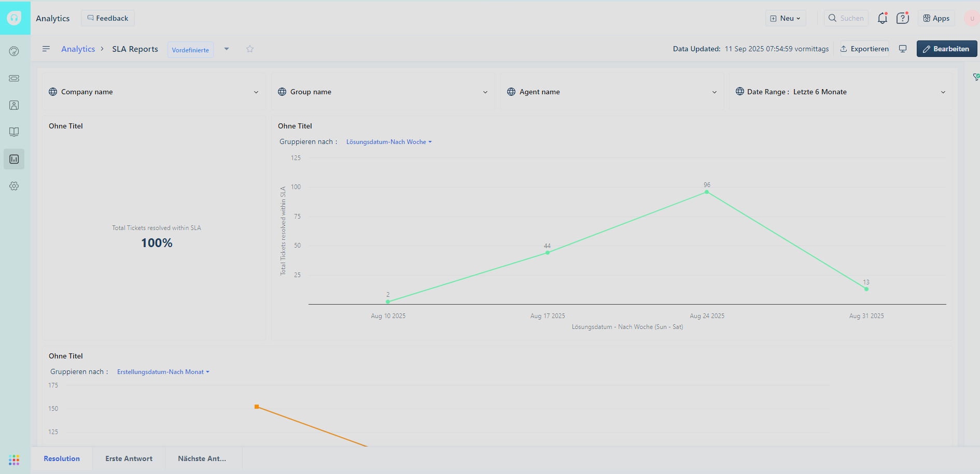
Task: Click the notifications bell icon
Action: 882,18
